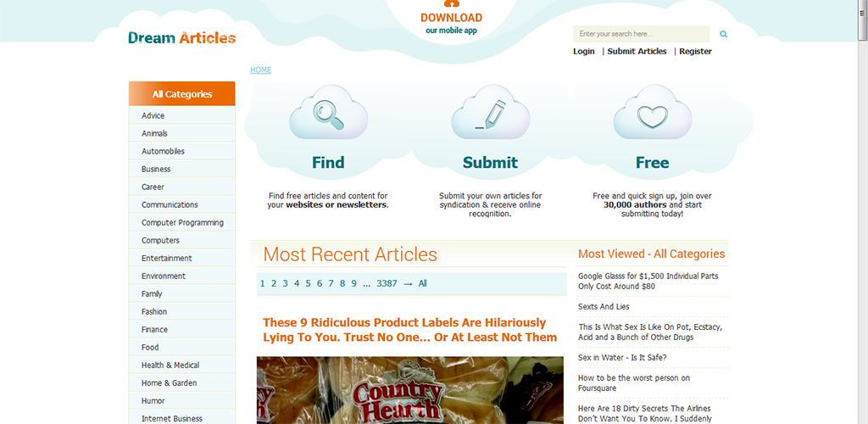
Task: Click the scrollbar up arrow
Action: pos(863,4)
